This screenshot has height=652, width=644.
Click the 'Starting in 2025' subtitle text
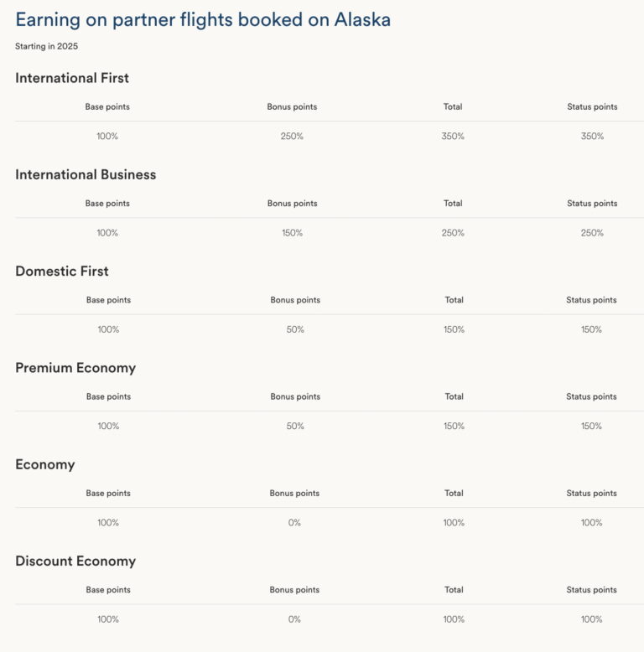point(47,46)
